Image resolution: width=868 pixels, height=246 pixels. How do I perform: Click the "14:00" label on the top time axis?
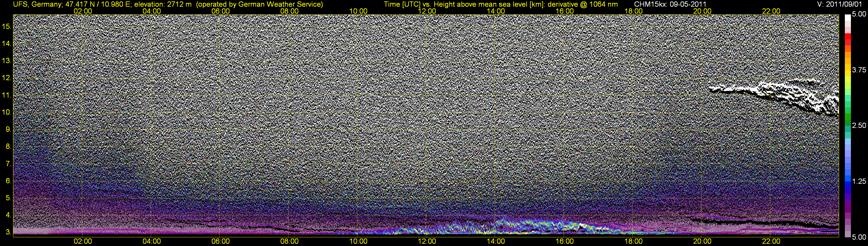tap(496, 11)
